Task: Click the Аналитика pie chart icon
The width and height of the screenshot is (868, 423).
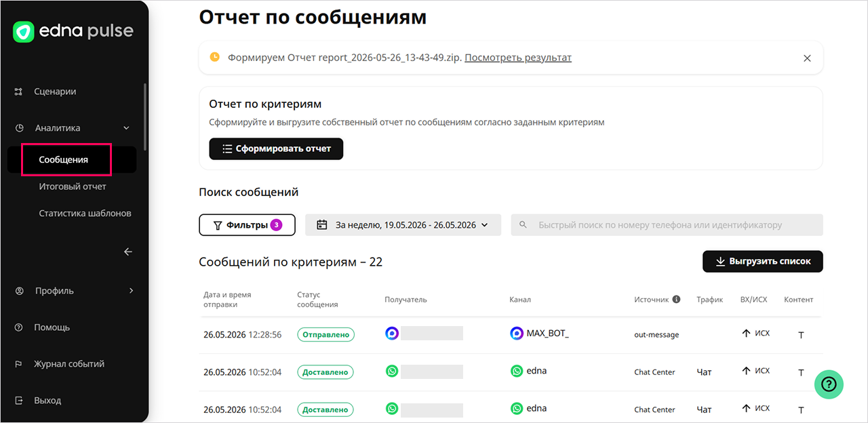Action: [20, 128]
